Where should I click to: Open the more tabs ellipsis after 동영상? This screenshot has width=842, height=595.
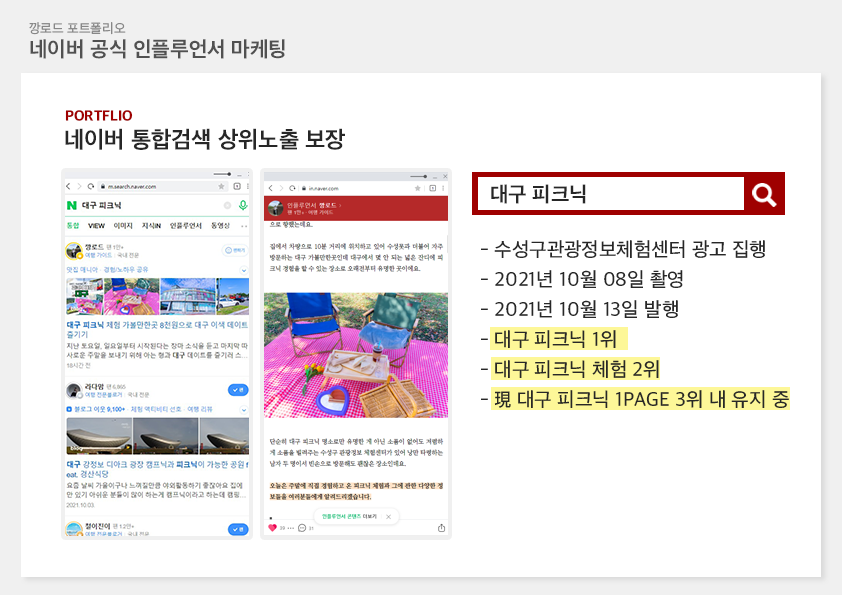point(245,226)
